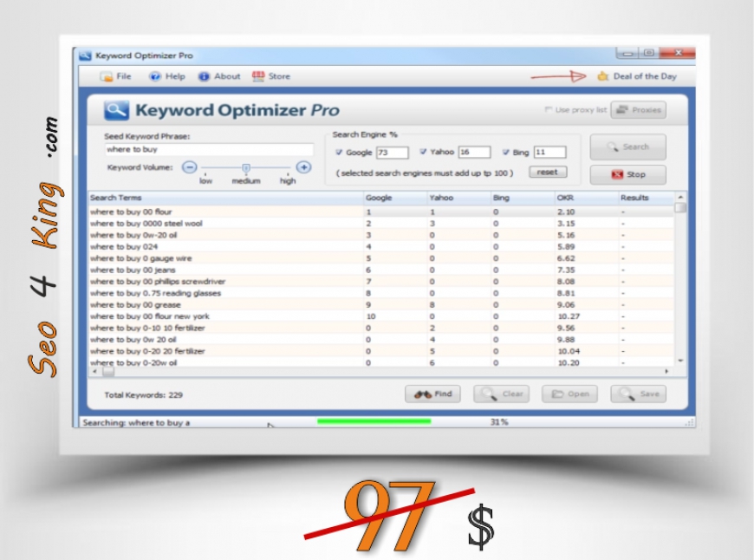This screenshot has height=560, width=754.
Task: Select row 'where to buy 00 flour'
Action: (x=380, y=212)
